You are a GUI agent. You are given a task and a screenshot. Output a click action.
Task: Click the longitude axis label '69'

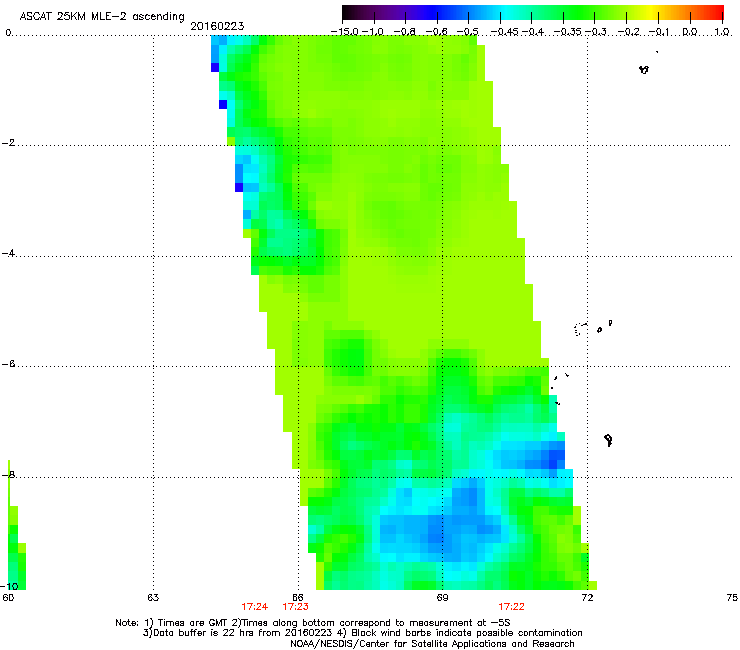(x=442, y=598)
